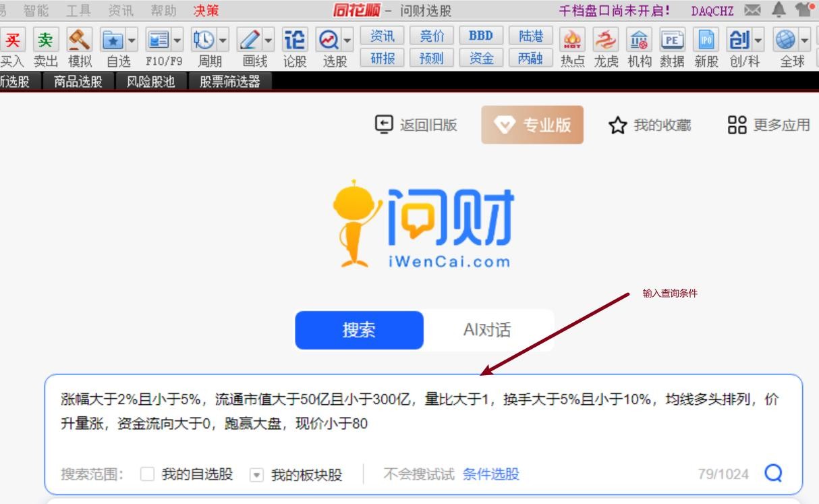
Task: Click the green 卖出 sell icon
Action: 45,41
